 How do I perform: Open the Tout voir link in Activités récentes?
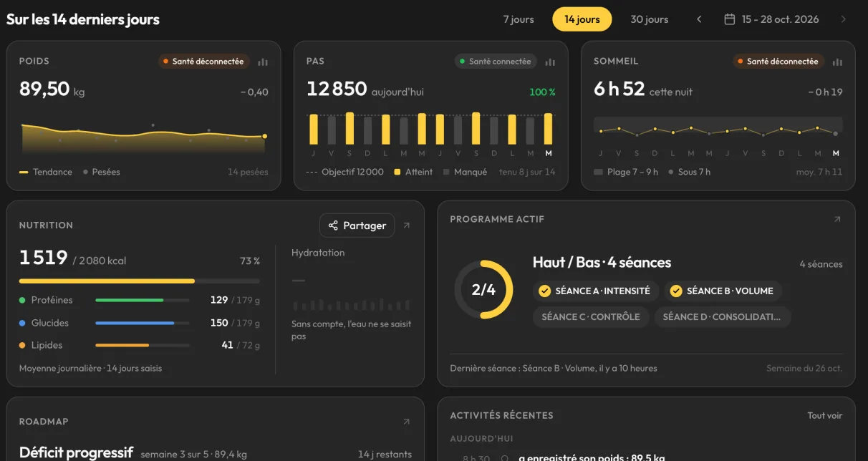(x=825, y=415)
